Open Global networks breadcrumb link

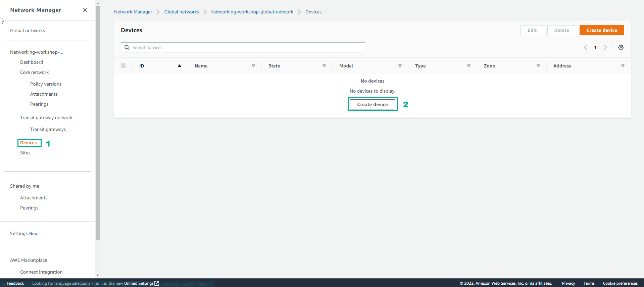[x=182, y=12]
